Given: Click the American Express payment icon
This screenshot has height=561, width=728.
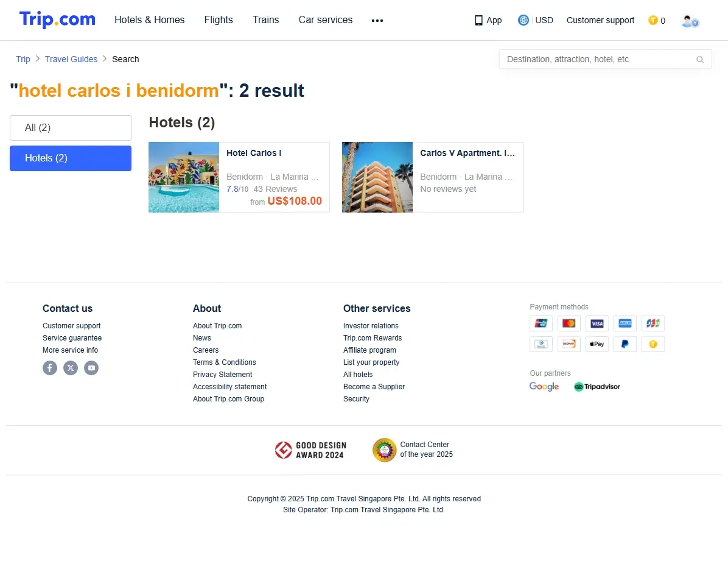Looking at the screenshot, I should [x=625, y=323].
